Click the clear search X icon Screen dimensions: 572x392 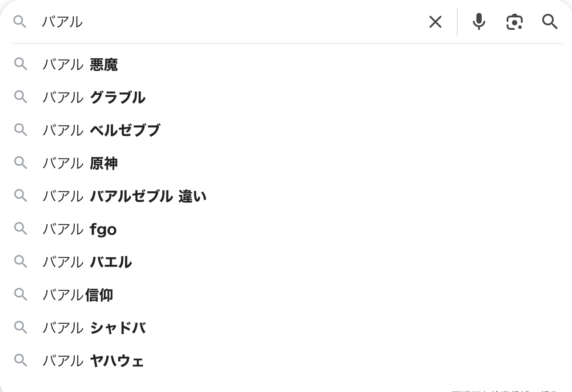tap(435, 22)
